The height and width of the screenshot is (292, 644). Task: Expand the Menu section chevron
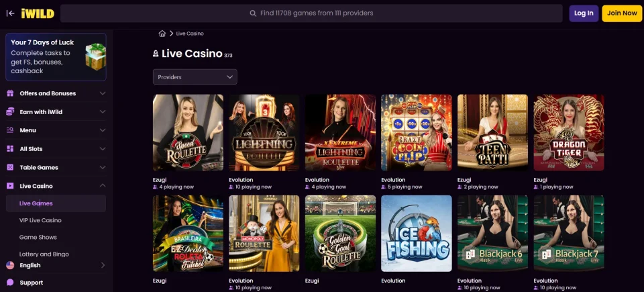(102, 130)
